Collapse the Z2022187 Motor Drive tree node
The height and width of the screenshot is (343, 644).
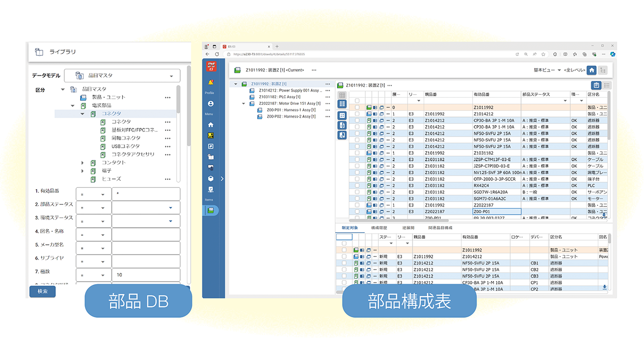(244, 103)
